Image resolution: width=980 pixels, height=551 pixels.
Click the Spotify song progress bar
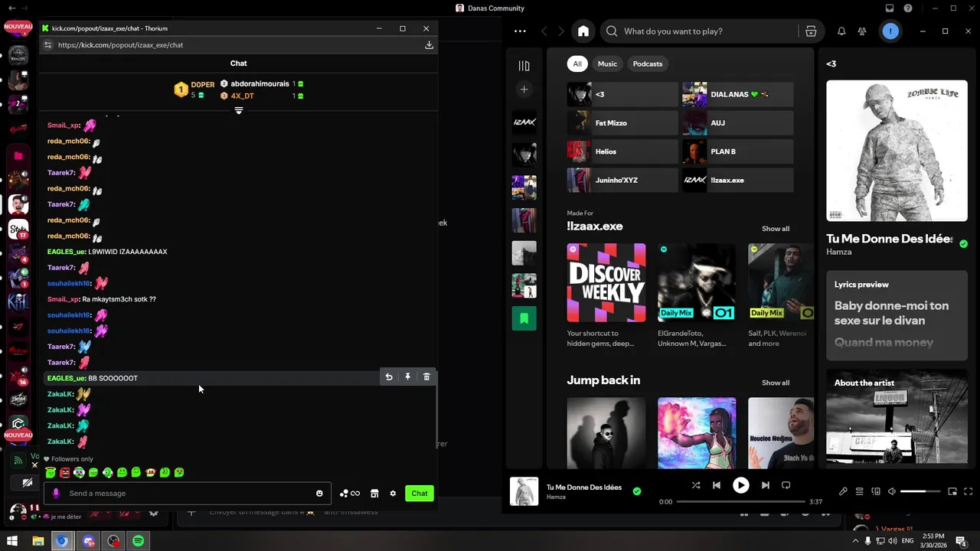[740, 501]
